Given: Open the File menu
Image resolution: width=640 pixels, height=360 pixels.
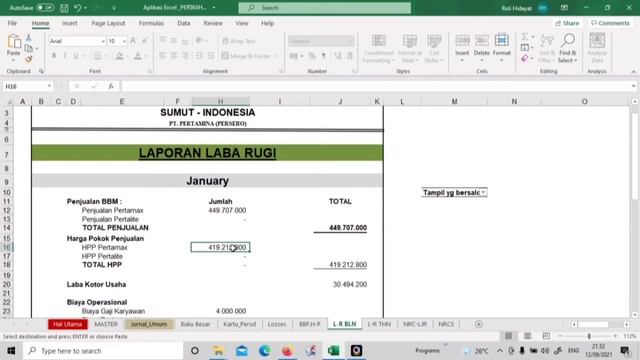Looking at the screenshot, I should pyautogui.click(x=12, y=23).
